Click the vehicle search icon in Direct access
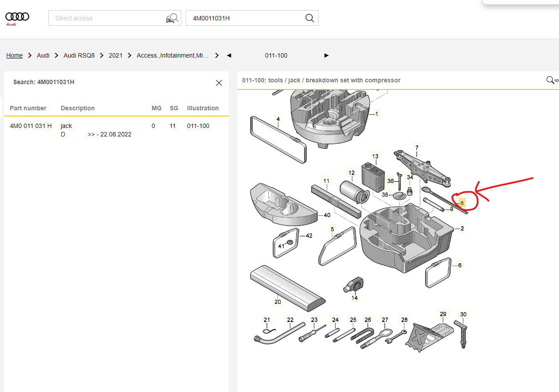559x392 pixels. point(172,18)
